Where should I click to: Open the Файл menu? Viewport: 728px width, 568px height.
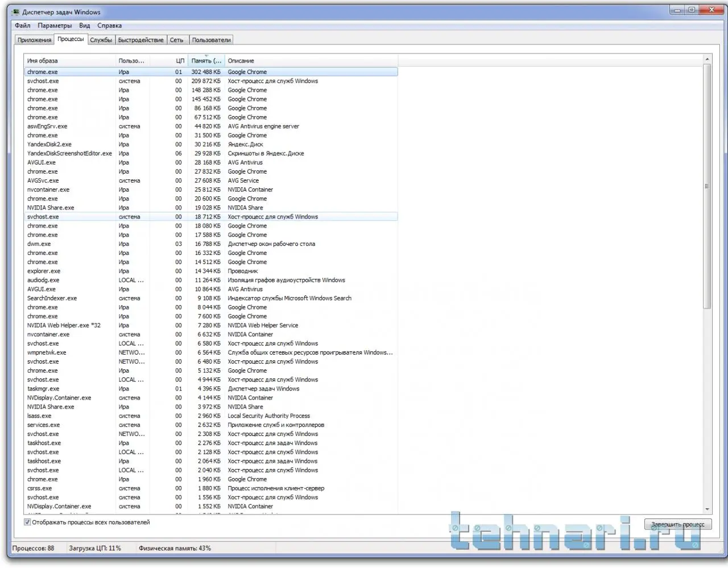pos(23,26)
